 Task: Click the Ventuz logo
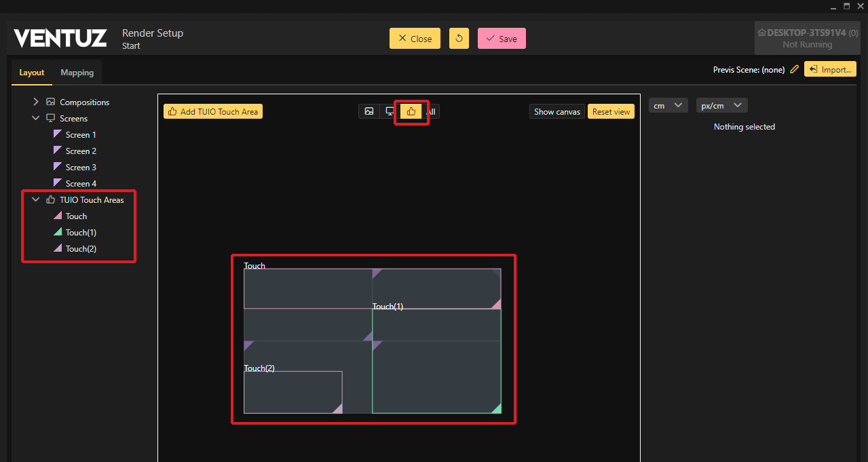click(x=60, y=39)
